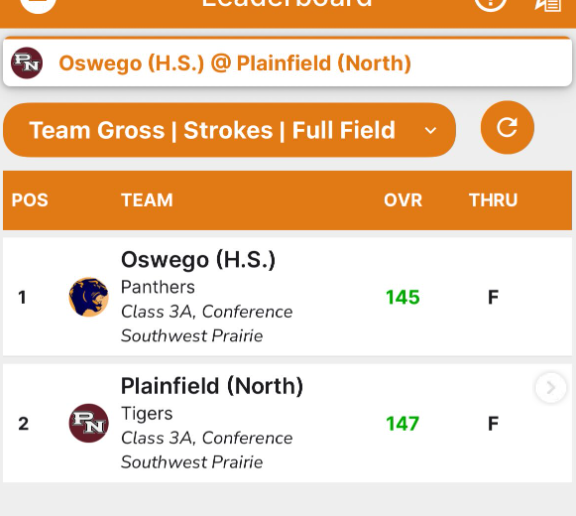
Task: Open Plainfield (North) details with right chevron
Action: 550,387
